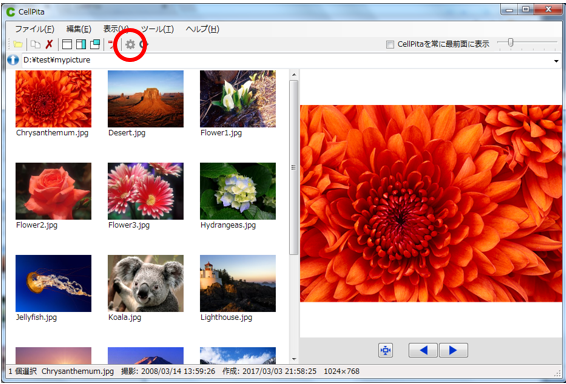Show next image with right arrow button
The width and height of the screenshot is (566, 384).
453,350
